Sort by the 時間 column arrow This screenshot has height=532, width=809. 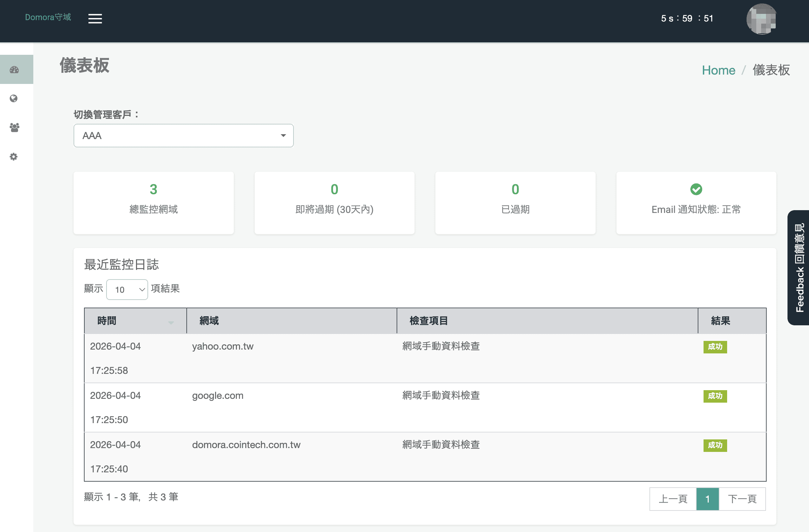tap(171, 322)
